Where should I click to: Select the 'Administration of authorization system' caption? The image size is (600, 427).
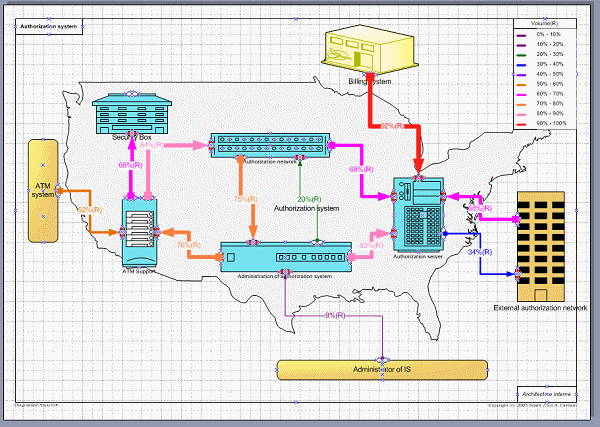click(285, 276)
